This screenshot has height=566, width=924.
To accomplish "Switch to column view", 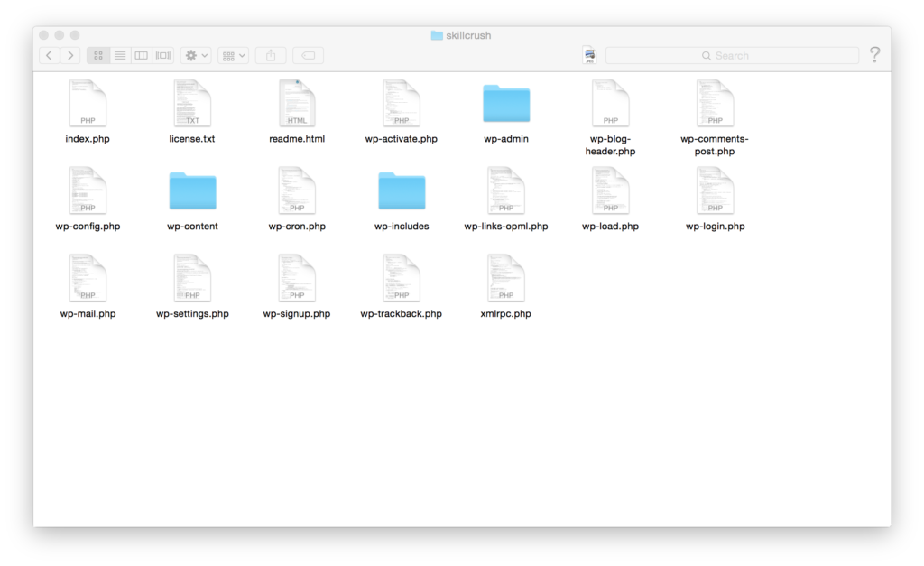I will 142,55.
